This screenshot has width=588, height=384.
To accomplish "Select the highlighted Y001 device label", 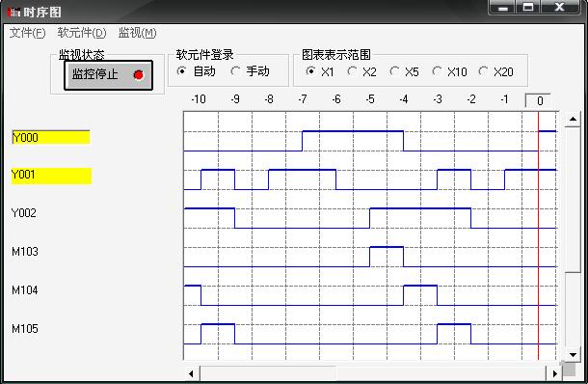I will [x=51, y=176].
